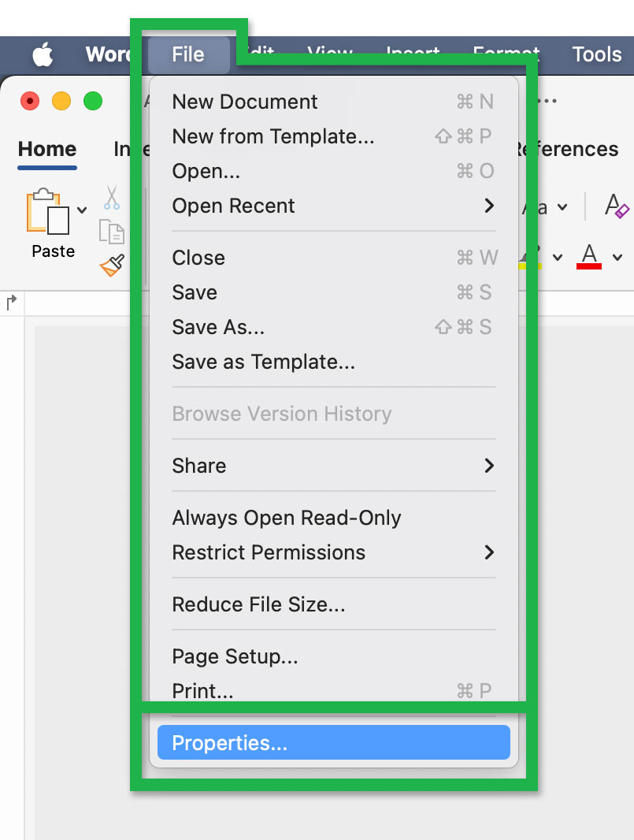Expand the Open Recent submenu
634x840 pixels.
point(488,206)
